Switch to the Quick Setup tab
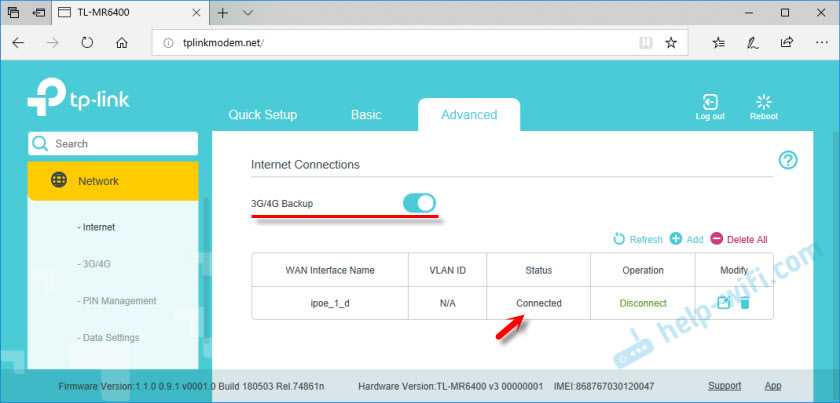The height and width of the screenshot is (403, 840). click(x=262, y=115)
